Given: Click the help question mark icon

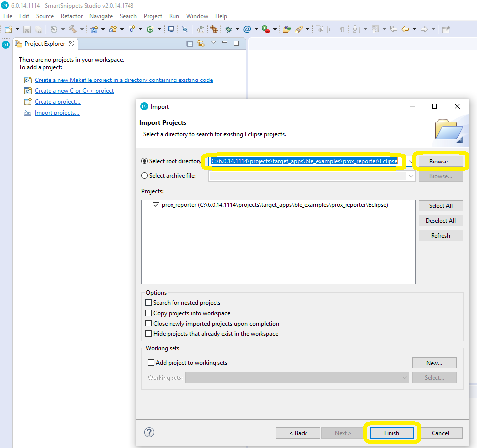Looking at the screenshot, I should coord(149,432).
